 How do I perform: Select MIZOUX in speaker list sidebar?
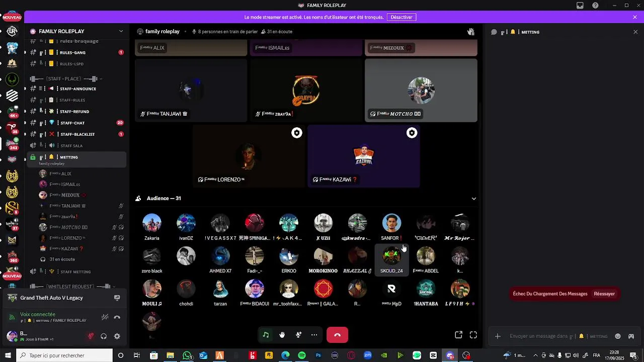click(80, 195)
